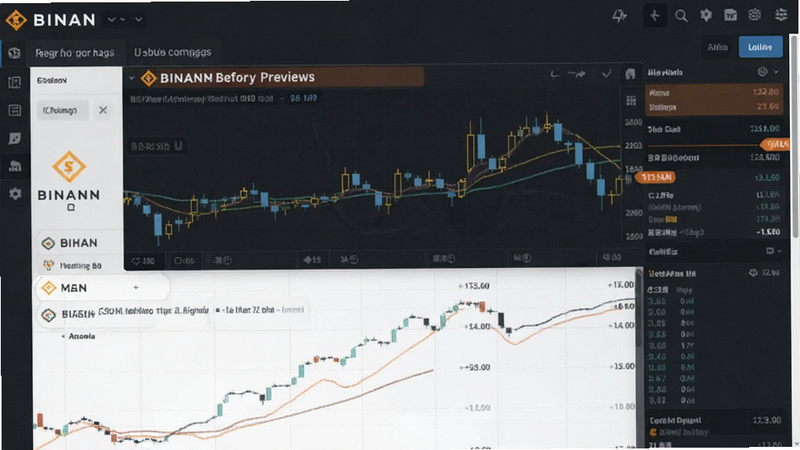Click the circular icon in right panel header
800x450 pixels.
(x=762, y=72)
